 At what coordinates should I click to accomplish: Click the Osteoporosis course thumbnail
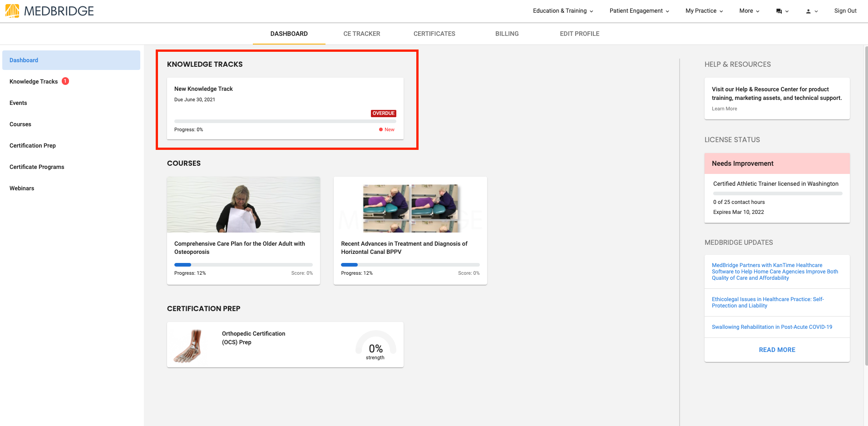pyautogui.click(x=243, y=204)
